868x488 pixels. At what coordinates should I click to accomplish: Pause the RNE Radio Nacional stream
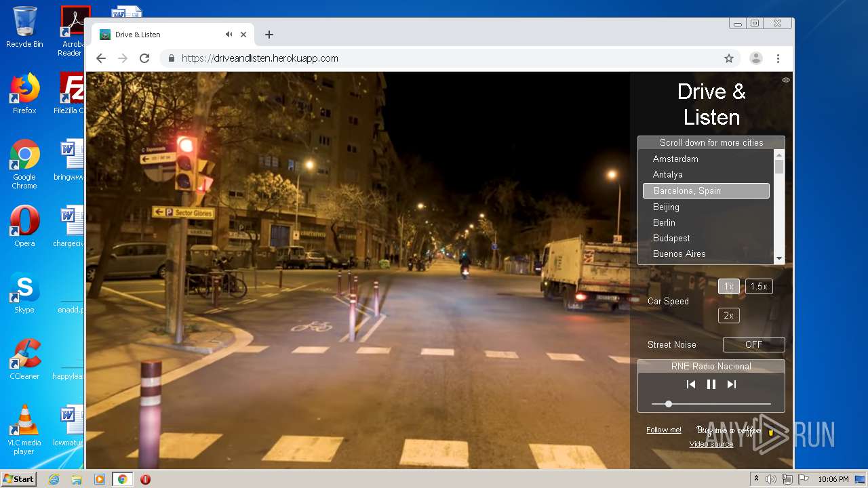711,384
